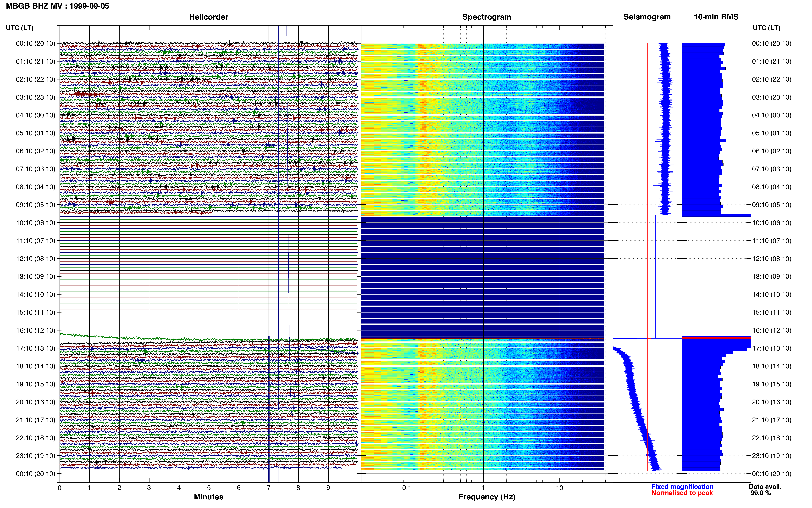Screen dimensions: 812x508
Task: Click frequency tick label 10
Action: point(559,488)
